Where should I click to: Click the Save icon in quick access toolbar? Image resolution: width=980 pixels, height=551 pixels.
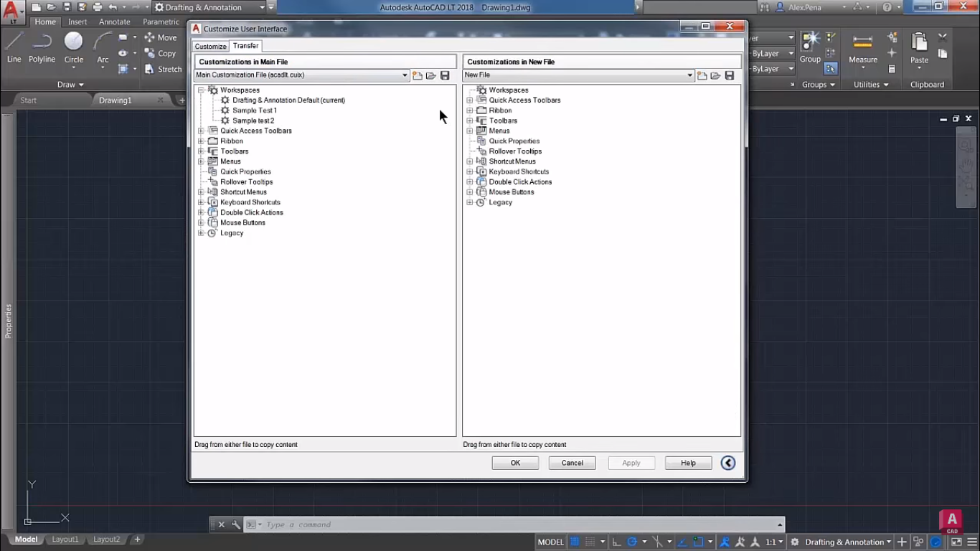tap(67, 7)
